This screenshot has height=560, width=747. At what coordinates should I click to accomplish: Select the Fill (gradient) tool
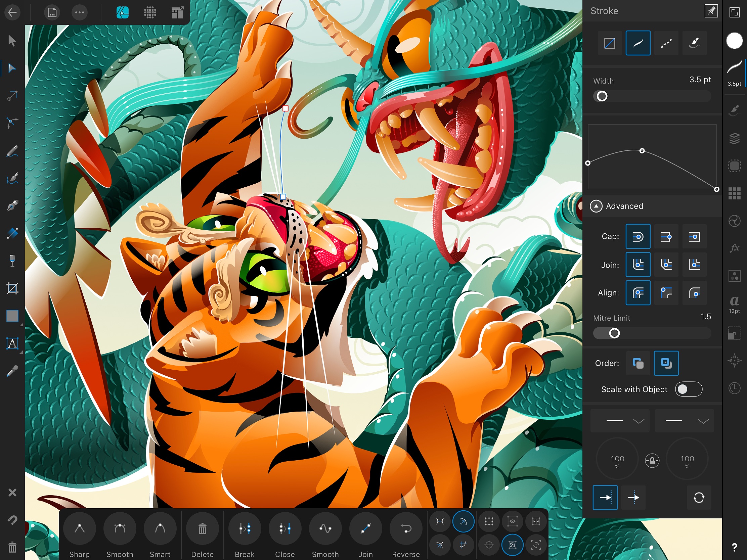pyautogui.click(x=12, y=233)
